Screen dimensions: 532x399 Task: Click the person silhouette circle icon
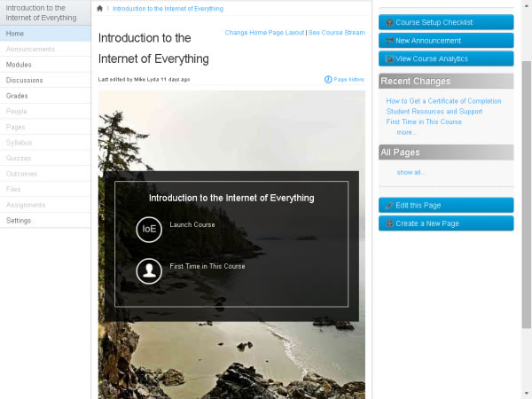pyautogui.click(x=149, y=270)
